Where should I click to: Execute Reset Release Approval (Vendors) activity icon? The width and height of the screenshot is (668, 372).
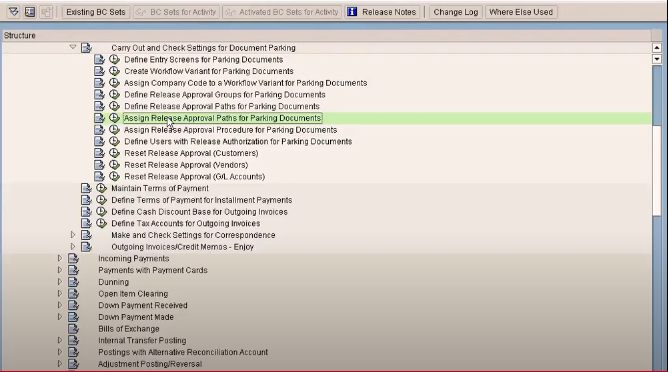[x=114, y=164]
